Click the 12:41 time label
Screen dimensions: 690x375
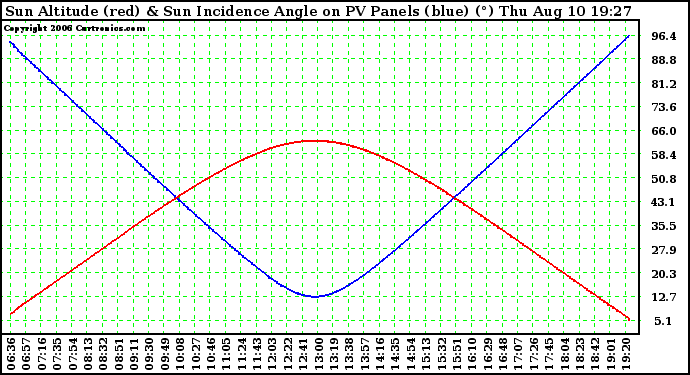[303, 354]
